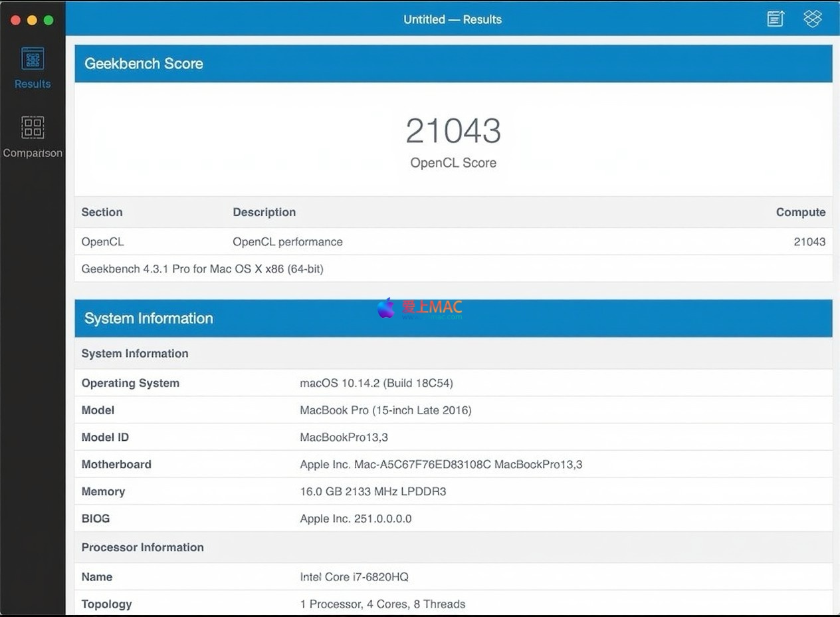Switch to the Comparison sidebar view
Image resolution: width=840 pixels, height=617 pixels.
[x=33, y=137]
